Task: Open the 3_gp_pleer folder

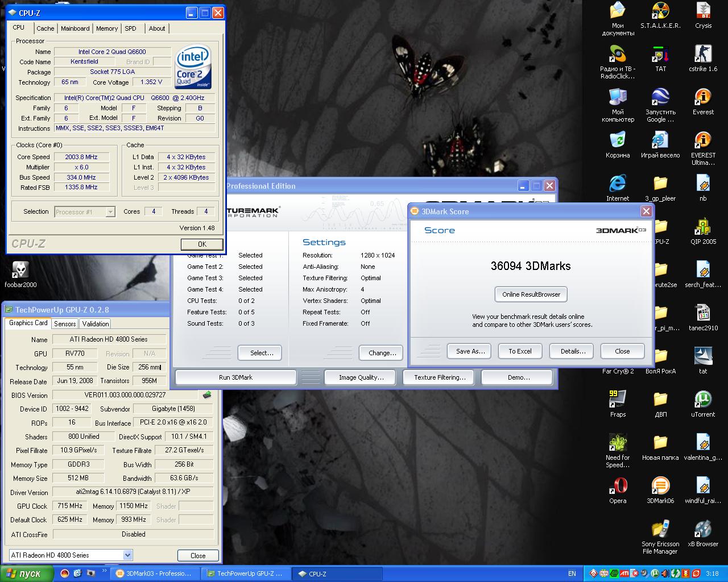Action: (660, 188)
